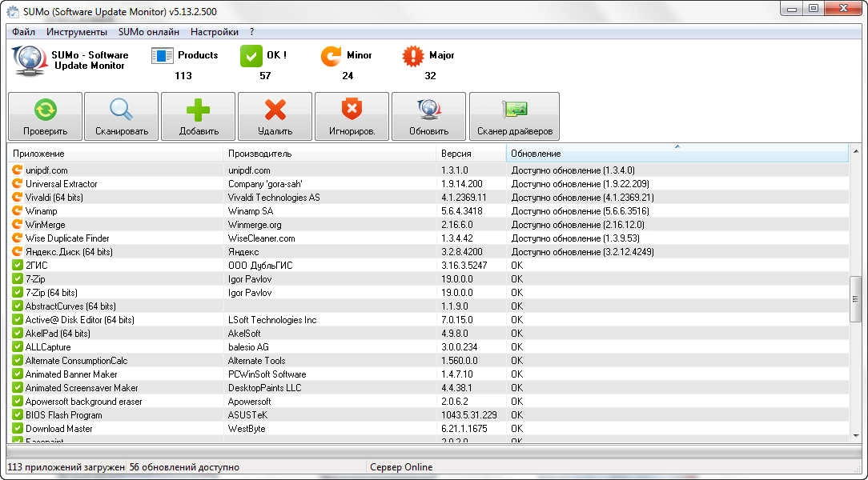Click the check icon beside BIOS Flash Program

(17, 414)
